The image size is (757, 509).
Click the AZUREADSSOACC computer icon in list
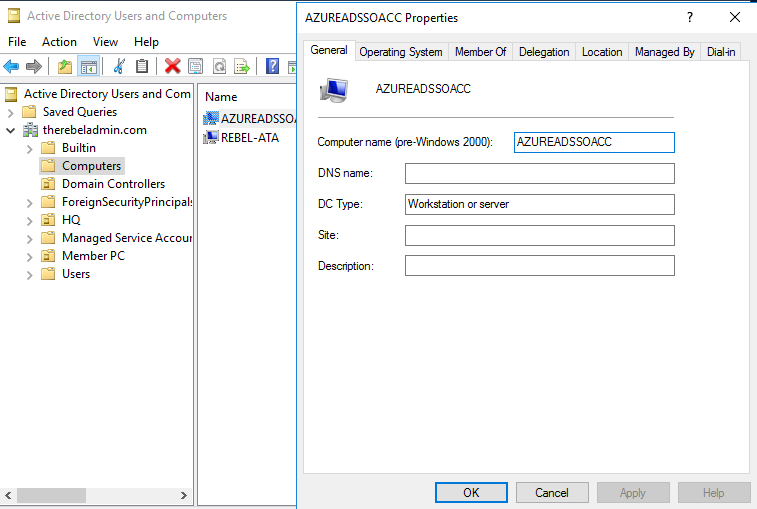point(210,118)
